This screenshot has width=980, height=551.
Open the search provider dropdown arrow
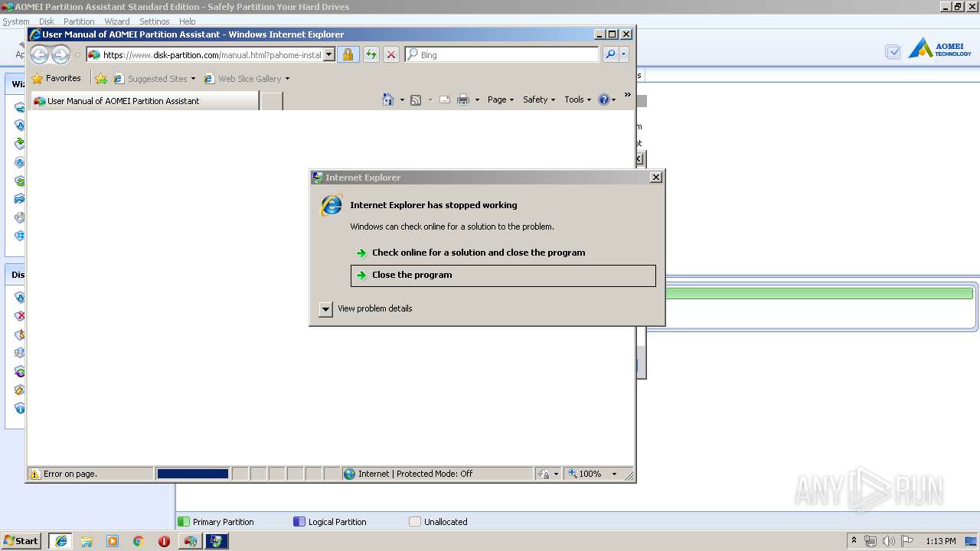pyautogui.click(x=624, y=54)
